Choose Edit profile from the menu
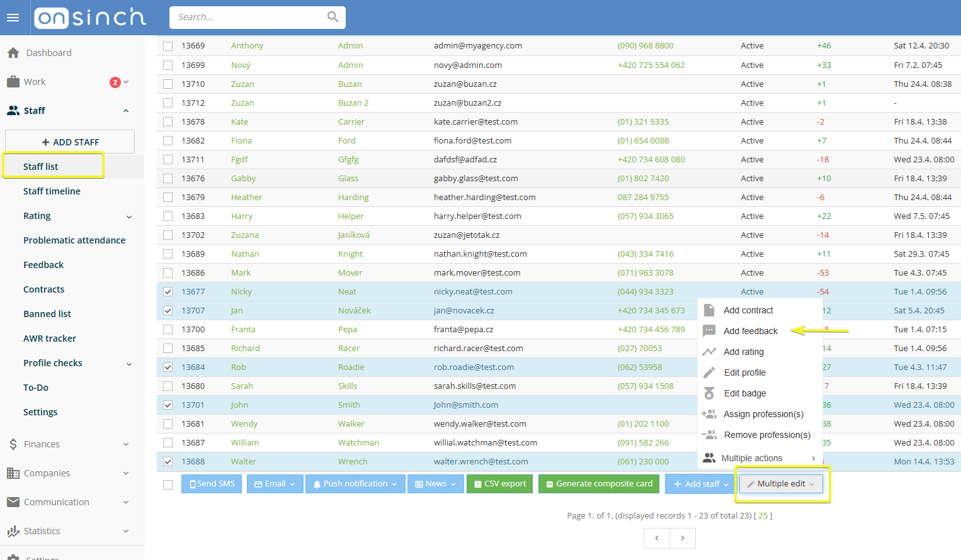The width and height of the screenshot is (961, 560). pyautogui.click(x=745, y=372)
